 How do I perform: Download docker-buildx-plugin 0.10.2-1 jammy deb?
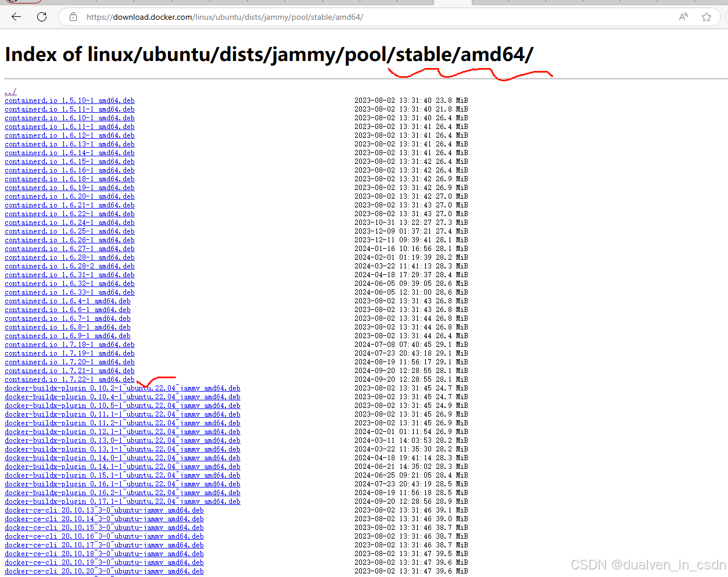(x=123, y=388)
